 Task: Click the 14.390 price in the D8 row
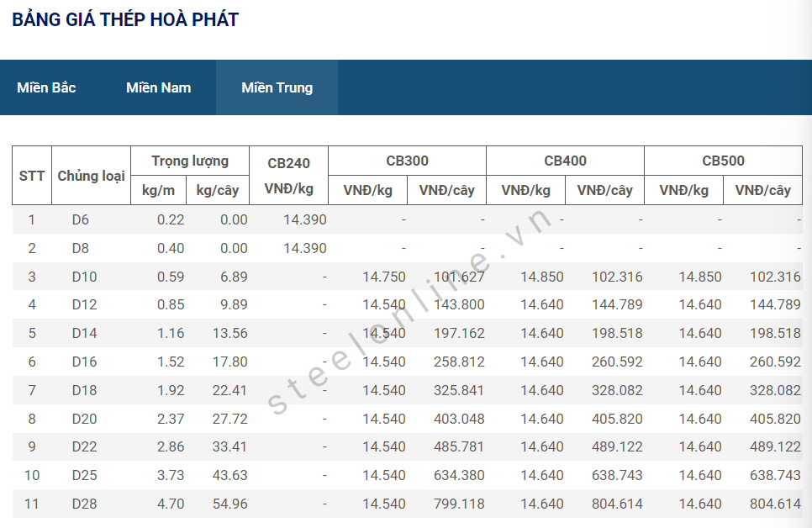click(305, 248)
